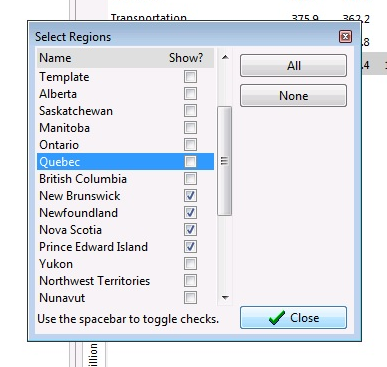Disable Nova Scotia checkbox
This screenshot has height=367, width=387.
click(x=190, y=230)
